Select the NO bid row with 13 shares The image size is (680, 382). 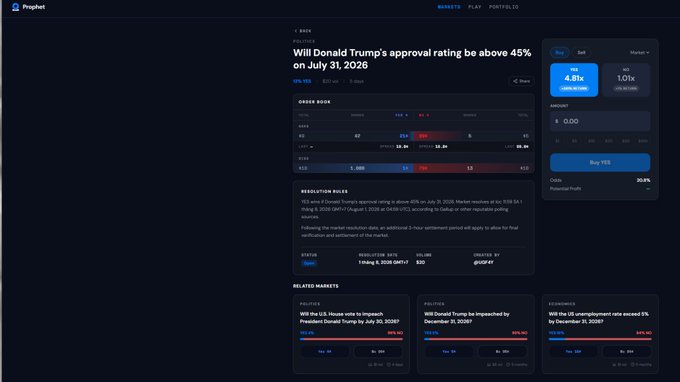(x=474, y=168)
